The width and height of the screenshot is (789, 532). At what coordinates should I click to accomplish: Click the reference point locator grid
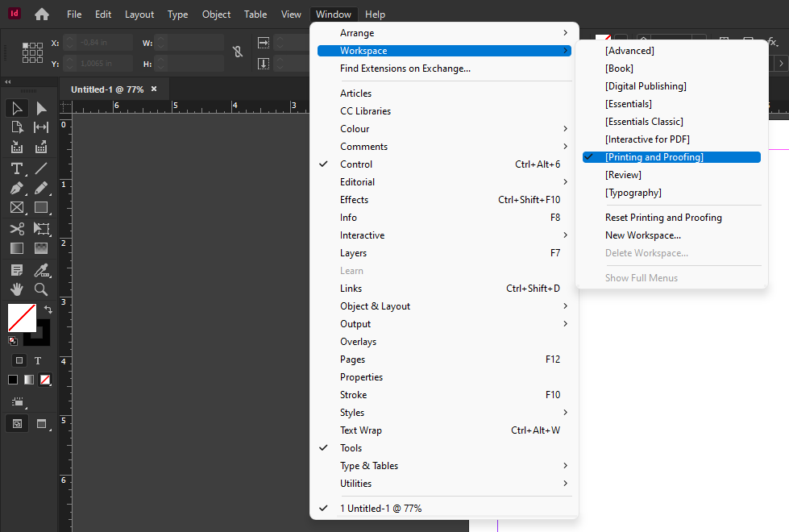click(x=32, y=52)
